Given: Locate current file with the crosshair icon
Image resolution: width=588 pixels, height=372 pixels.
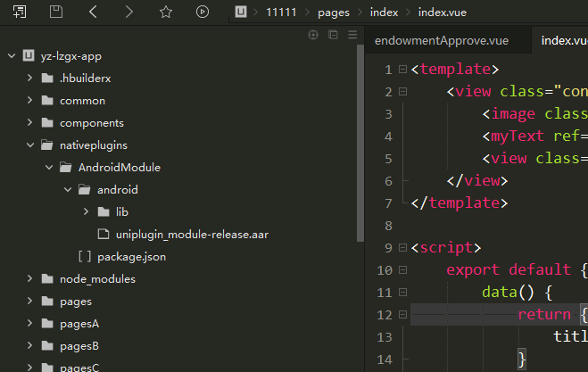Looking at the screenshot, I should point(313,35).
